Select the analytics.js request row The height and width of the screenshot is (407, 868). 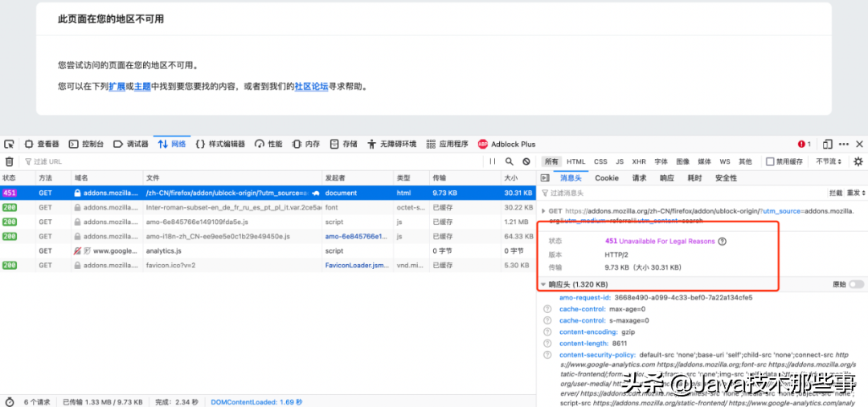click(x=268, y=250)
